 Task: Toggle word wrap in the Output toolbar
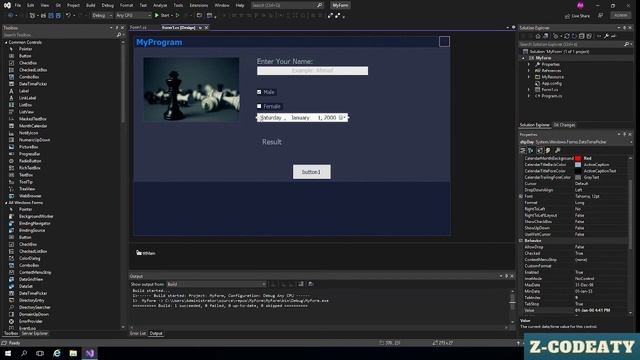(310, 284)
